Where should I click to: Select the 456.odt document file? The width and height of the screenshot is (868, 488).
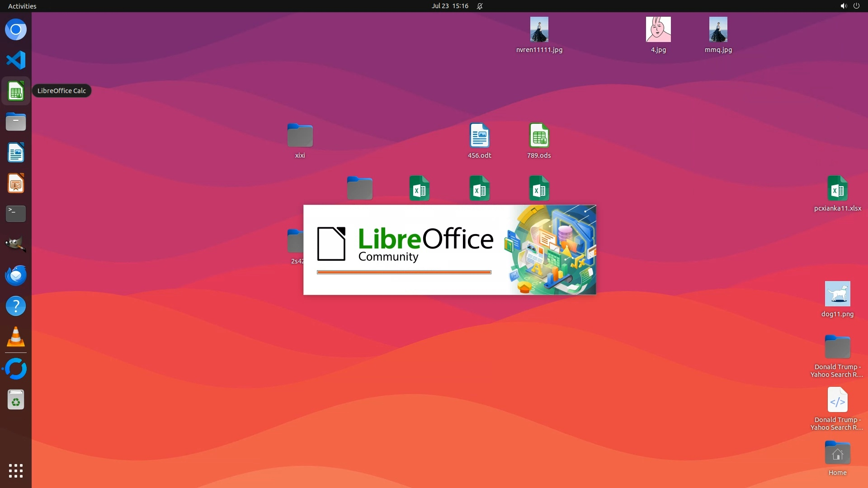pos(479,136)
